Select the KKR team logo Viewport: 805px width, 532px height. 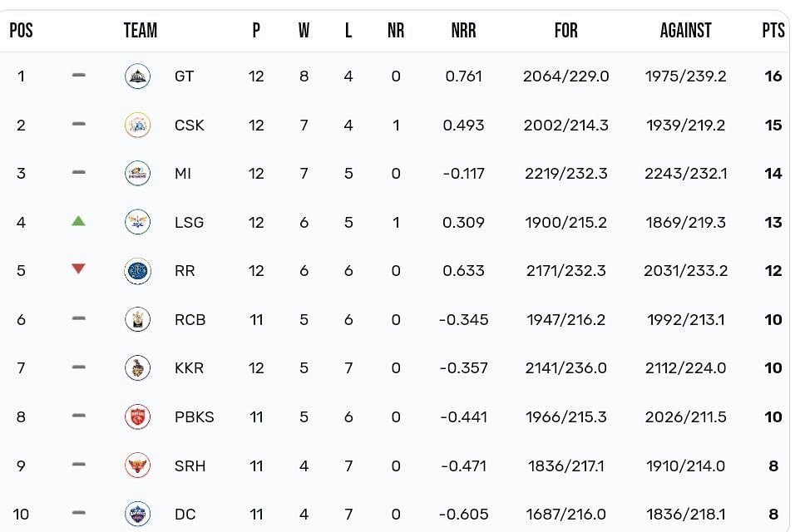137,368
